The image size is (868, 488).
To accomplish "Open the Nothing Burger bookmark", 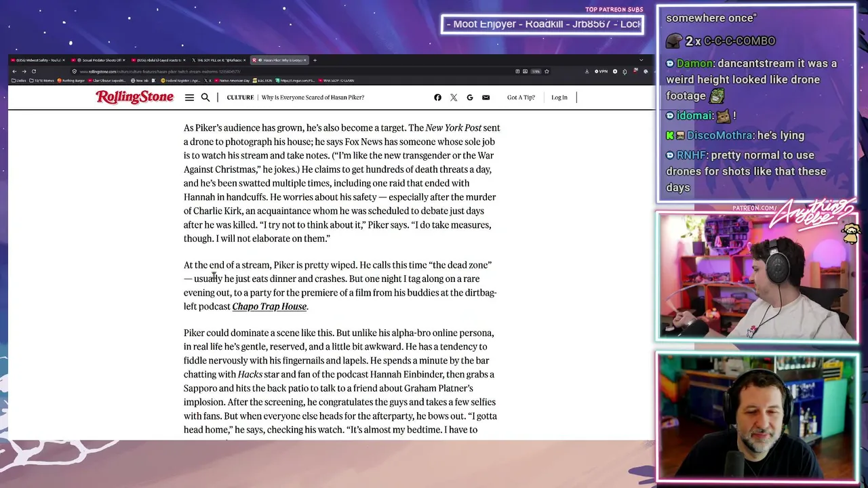I will tap(72, 81).
